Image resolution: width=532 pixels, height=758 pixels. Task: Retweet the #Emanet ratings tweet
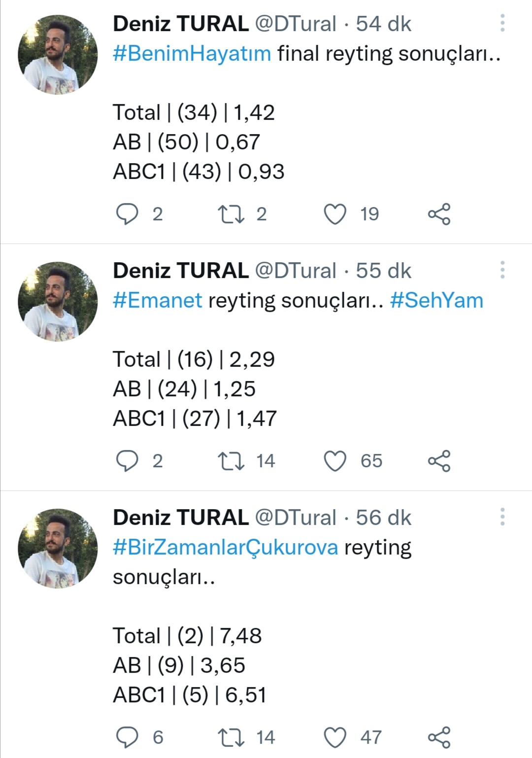231,461
